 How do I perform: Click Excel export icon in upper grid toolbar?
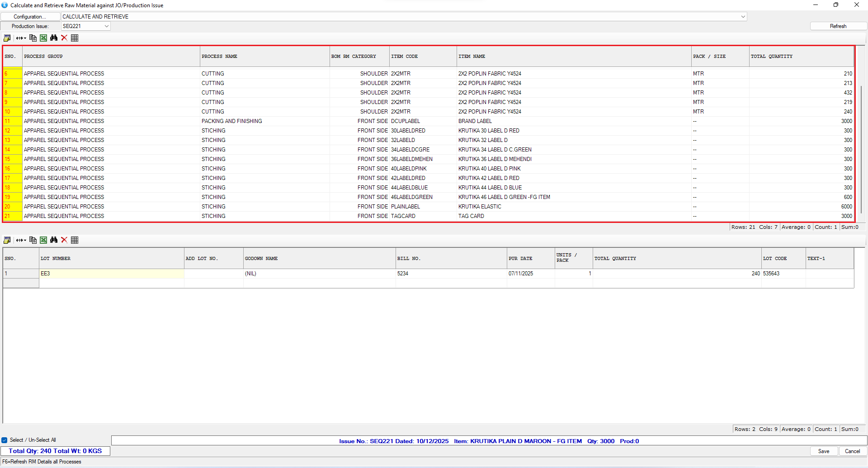(43, 38)
